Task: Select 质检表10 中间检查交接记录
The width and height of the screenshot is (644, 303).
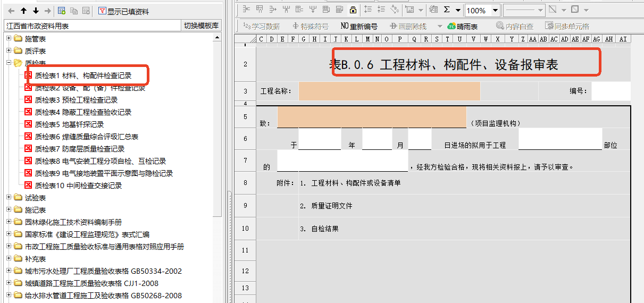Action: (x=78, y=186)
